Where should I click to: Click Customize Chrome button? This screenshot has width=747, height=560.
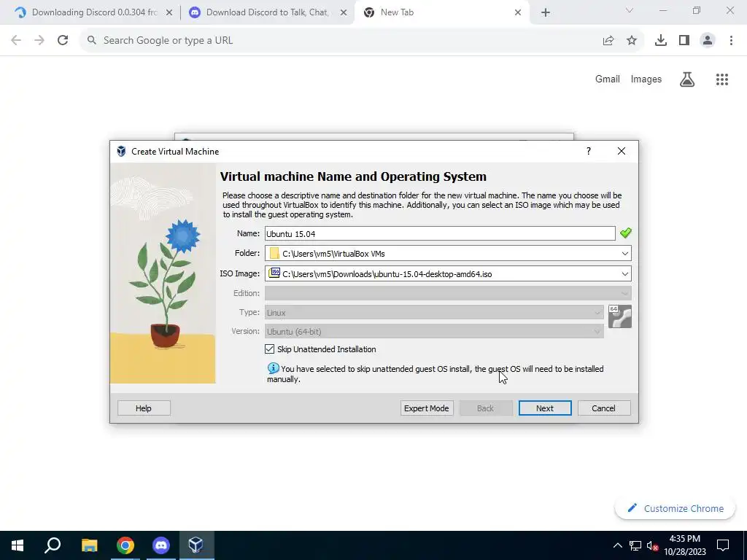[x=675, y=508]
